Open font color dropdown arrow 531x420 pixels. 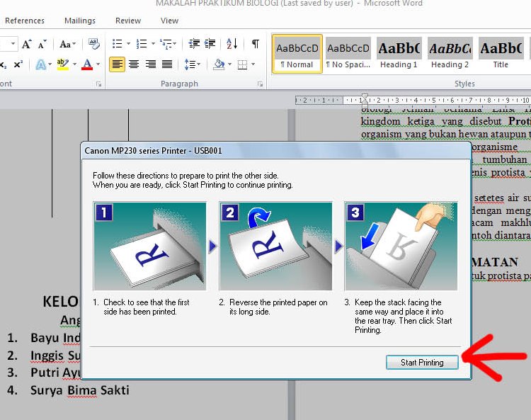(x=98, y=64)
